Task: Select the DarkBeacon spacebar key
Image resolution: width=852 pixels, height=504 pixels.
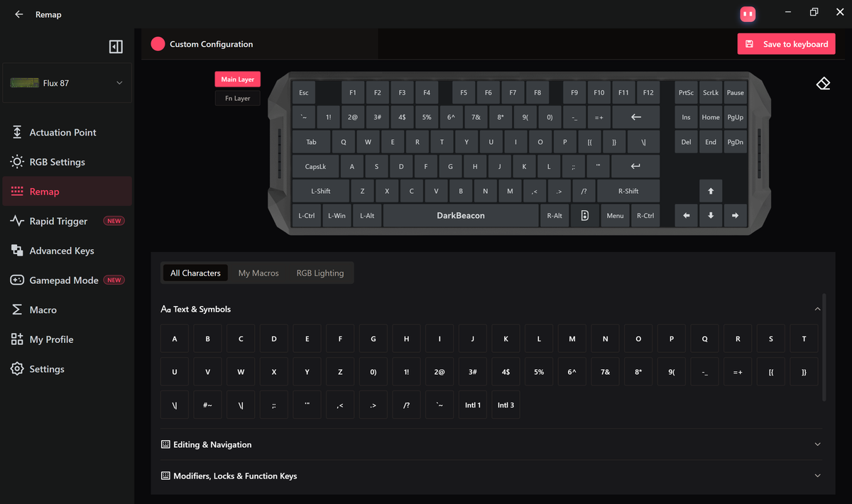Action: coord(461,216)
